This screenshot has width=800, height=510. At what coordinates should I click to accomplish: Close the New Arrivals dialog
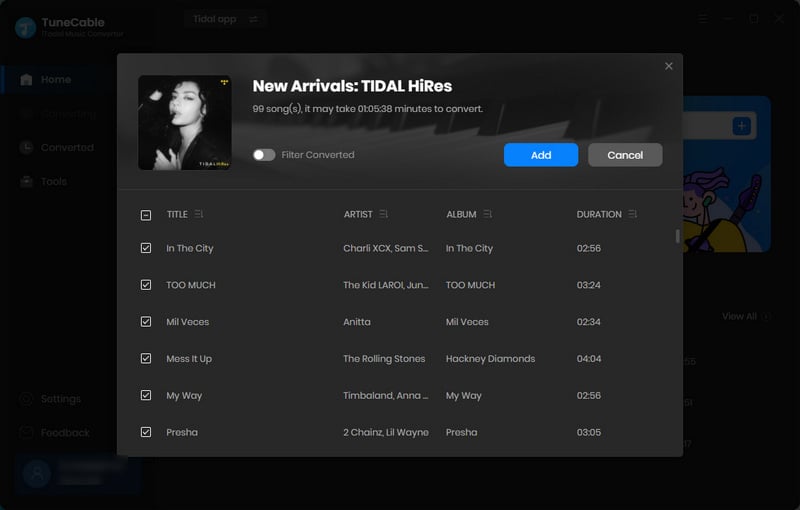(668, 66)
